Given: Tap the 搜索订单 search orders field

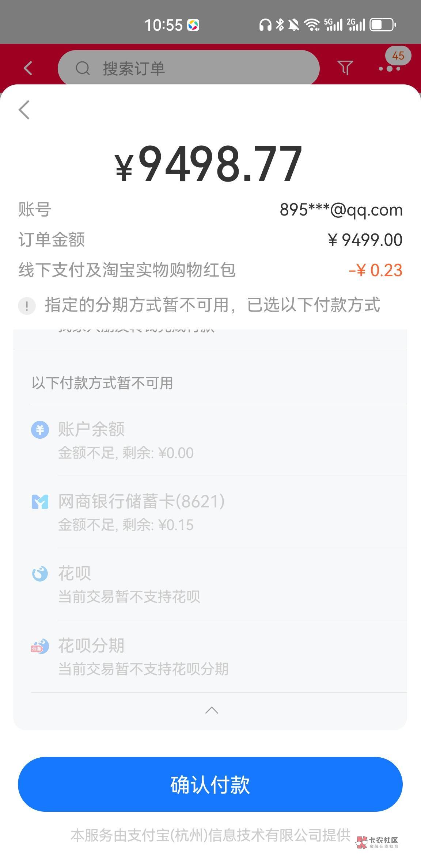Looking at the screenshot, I should click(188, 68).
